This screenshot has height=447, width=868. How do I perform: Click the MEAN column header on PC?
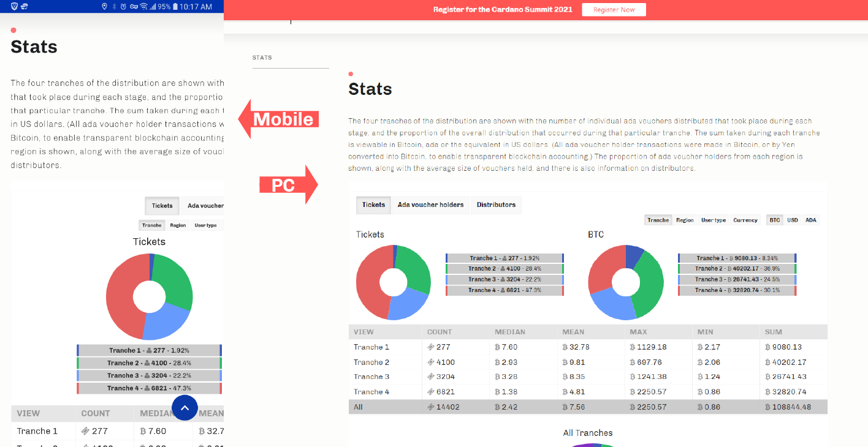[x=573, y=332]
